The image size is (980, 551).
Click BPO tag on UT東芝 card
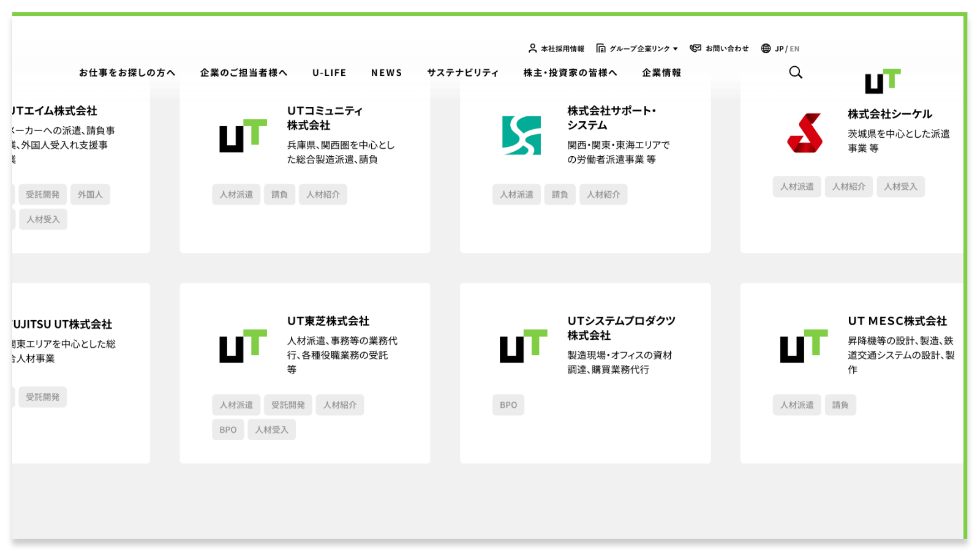(228, 430)
